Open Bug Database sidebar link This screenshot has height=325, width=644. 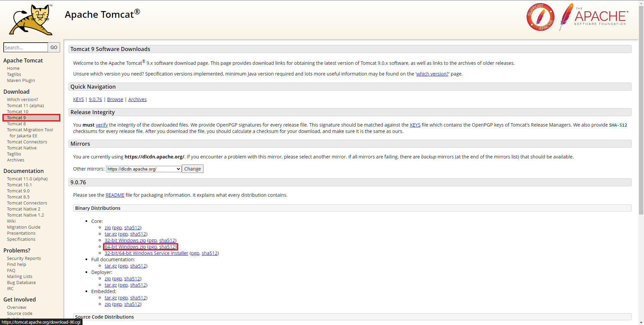(x=21, y=282)
